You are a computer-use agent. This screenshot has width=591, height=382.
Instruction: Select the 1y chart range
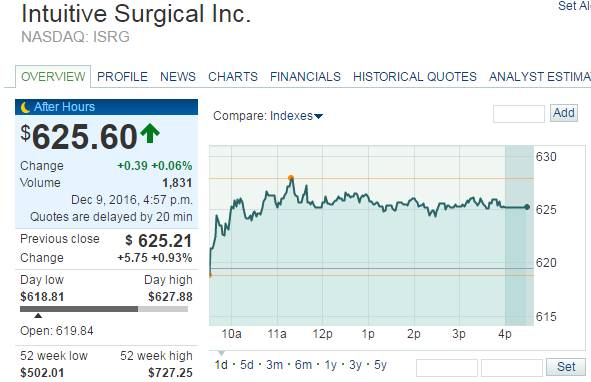[331, 365]
